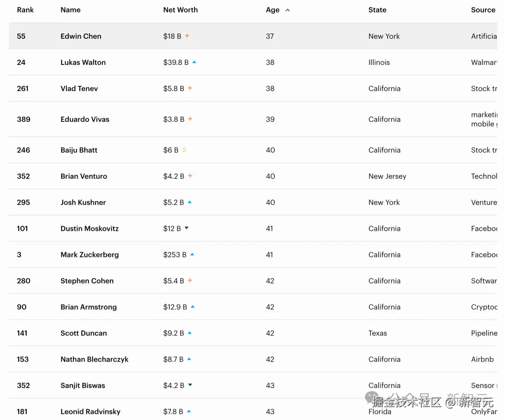Click the orange plus icon beside Vlad Tenev's $5.8 B
The width and height of the screenshot is (505, 420).
[x=190, y=88]
